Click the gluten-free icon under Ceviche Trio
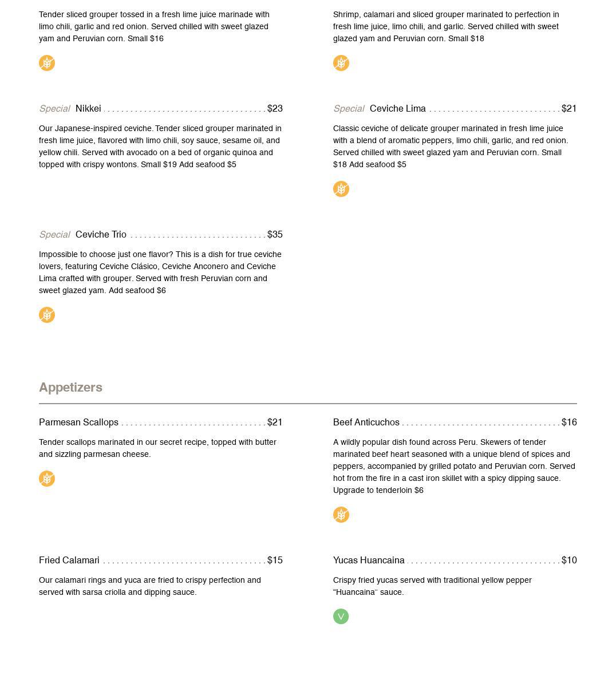Screen dimensions: 616x675 point(47,315)
